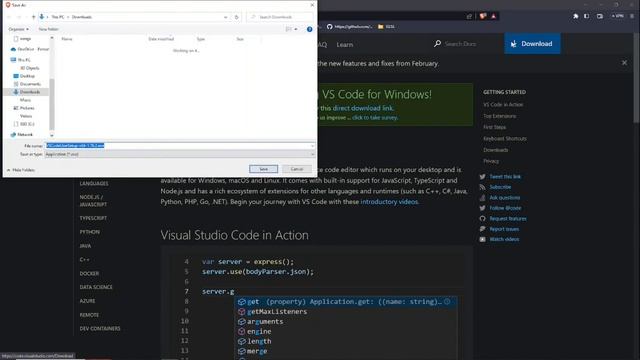Select Desktop in the navigation tree
Screen dimensions: 640x360
click(24, 76)
